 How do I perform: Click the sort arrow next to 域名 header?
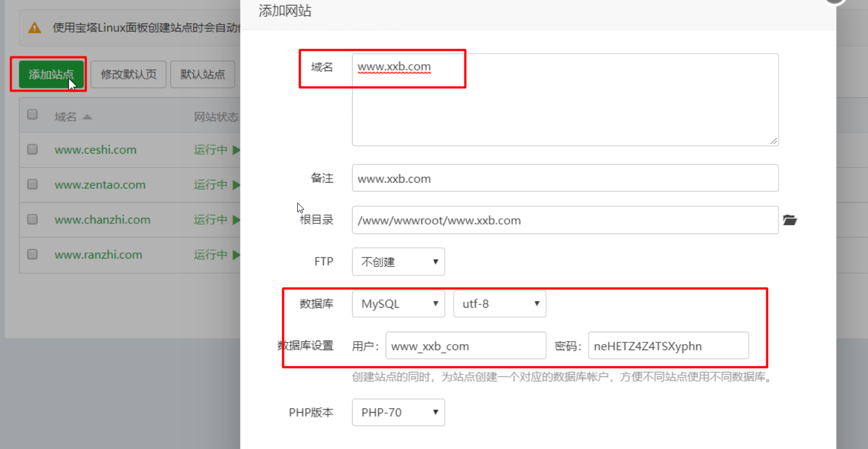87,117
